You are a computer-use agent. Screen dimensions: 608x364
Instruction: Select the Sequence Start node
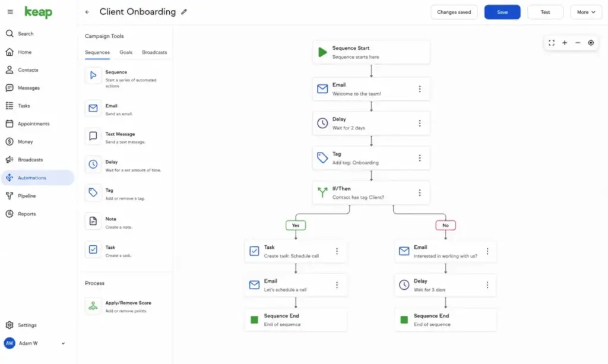(371, 52)
